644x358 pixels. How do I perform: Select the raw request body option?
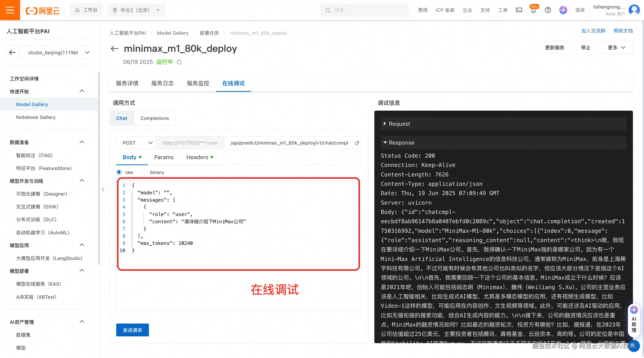tap(119, 172)
